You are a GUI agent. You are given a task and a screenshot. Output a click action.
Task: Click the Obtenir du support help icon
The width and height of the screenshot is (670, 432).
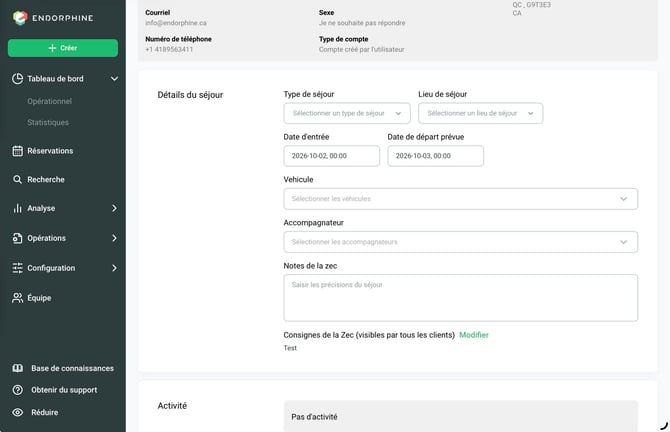click(18, 390)
